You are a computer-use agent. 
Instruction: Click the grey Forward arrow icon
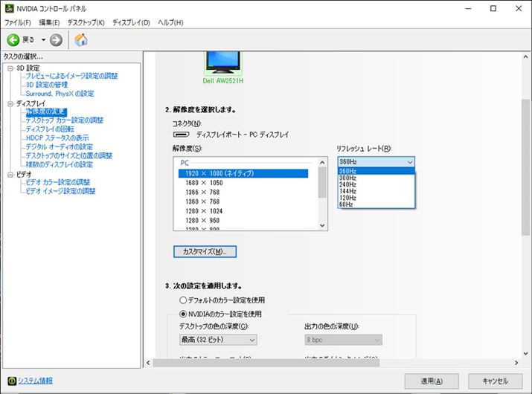pos(56,40)
